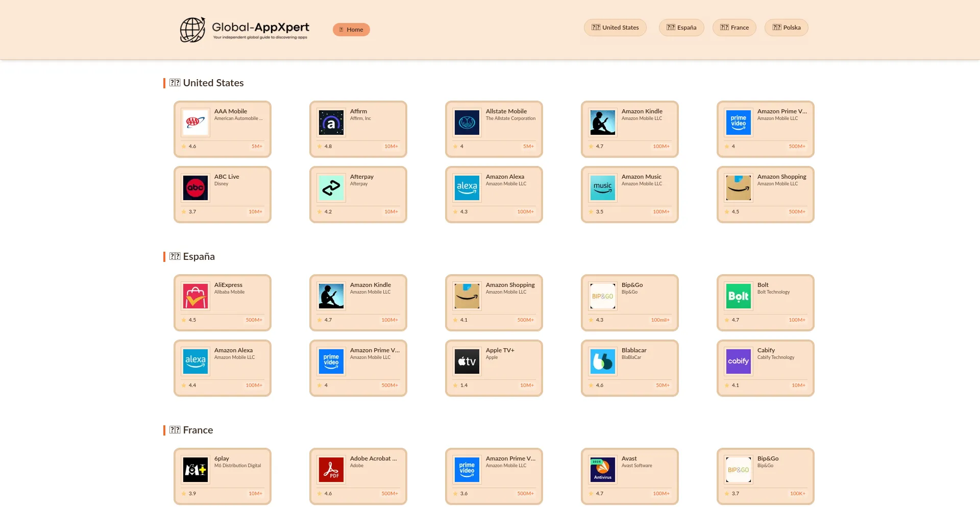The width and height of the screenshot is (980, 507).
Task: Click Amazon Alexa icon in United States
Action: pos(467,188)
